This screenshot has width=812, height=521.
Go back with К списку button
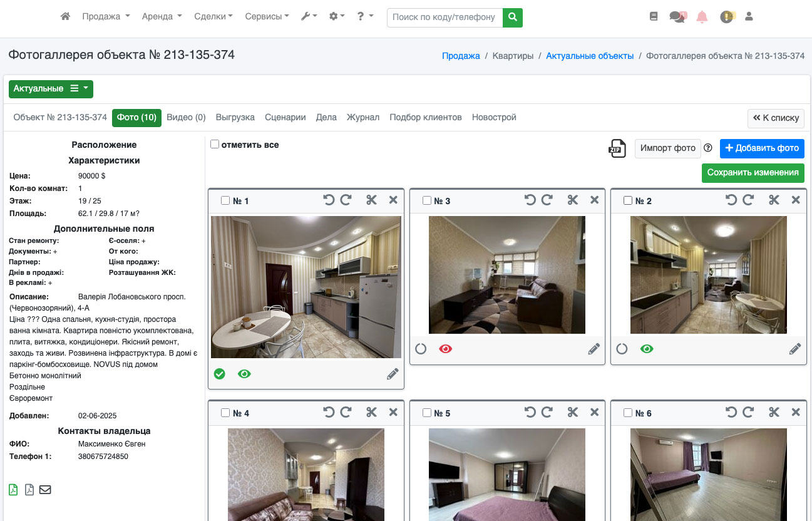(776, 118)
